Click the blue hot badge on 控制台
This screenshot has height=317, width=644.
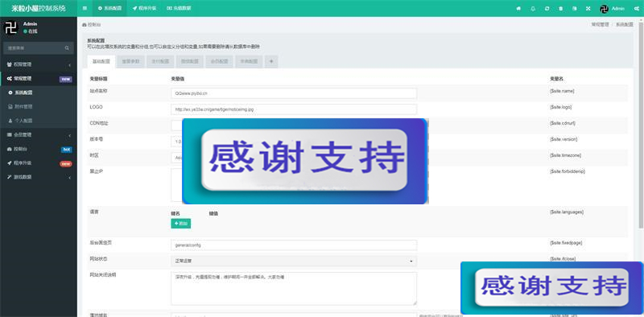coord(67,150)
